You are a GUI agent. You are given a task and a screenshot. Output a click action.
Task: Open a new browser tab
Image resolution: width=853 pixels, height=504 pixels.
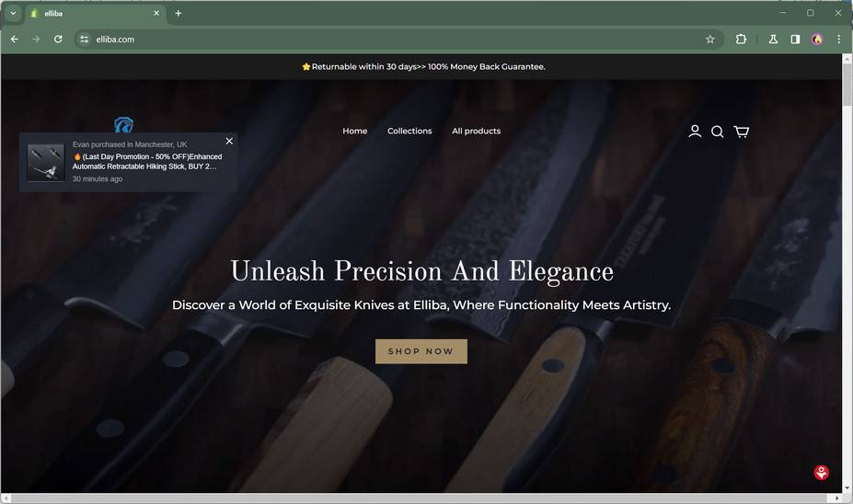179,13
